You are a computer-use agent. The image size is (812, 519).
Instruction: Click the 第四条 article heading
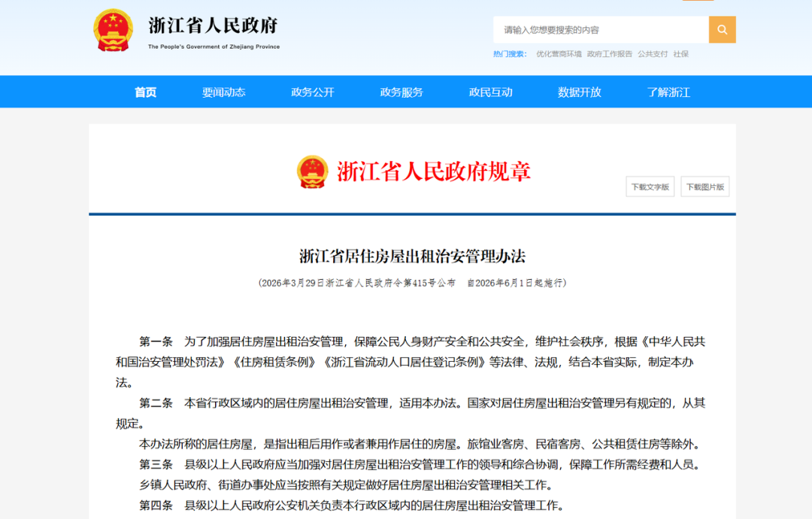pos(156,505)
